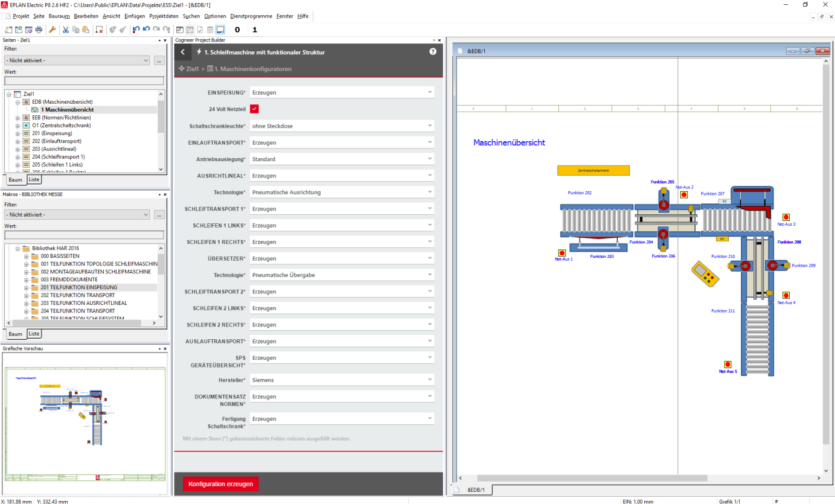This screenshot has height=504, width=835.
Task: Click the back arrow in Project Builder header
Action: (182, 52)
